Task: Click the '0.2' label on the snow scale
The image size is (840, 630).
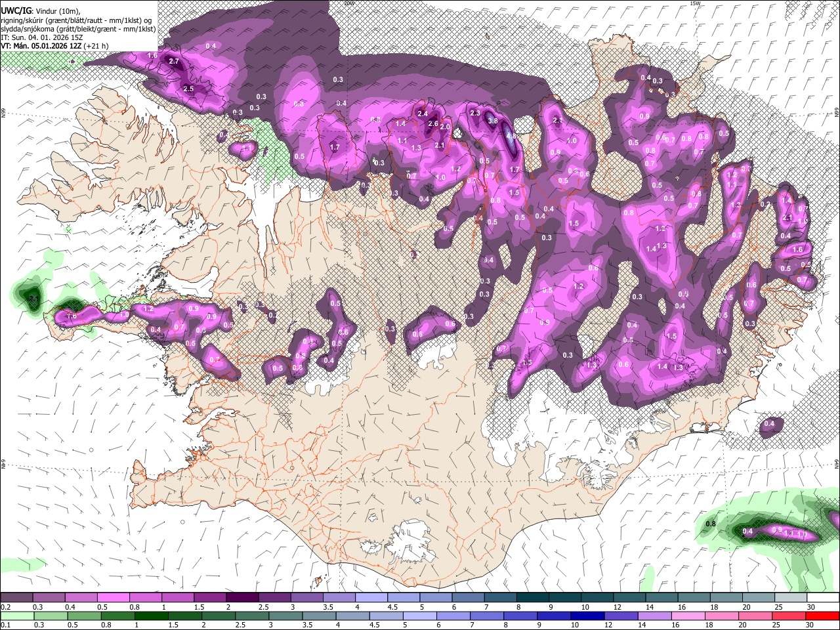Action: point(5,607)
